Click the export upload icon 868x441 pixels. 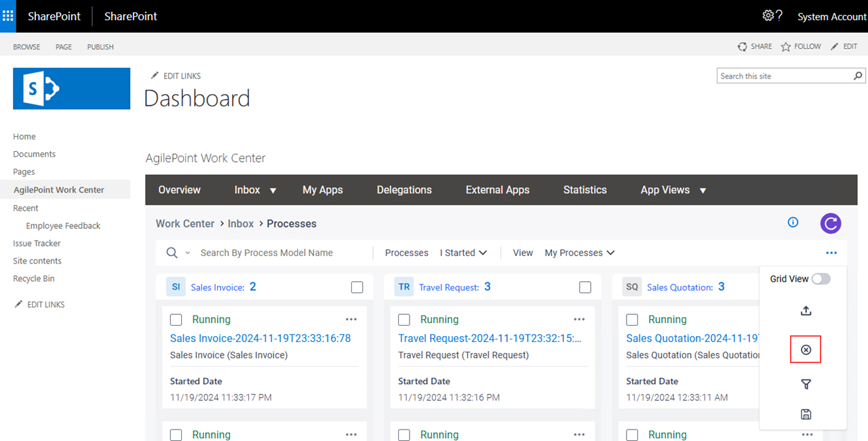click(x=806, y=311)
